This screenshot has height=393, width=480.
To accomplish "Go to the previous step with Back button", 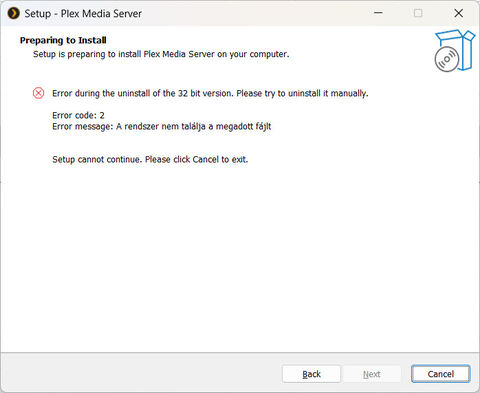I will click(311, 374).
